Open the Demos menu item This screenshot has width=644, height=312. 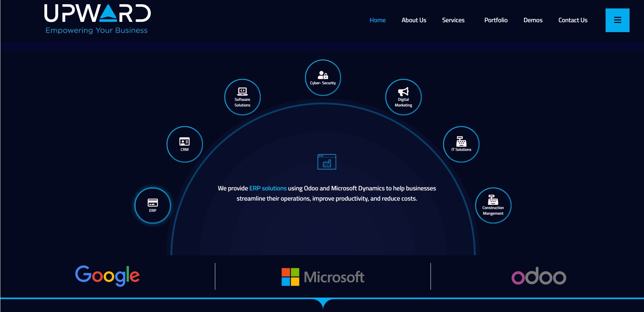tap(533, 20)
